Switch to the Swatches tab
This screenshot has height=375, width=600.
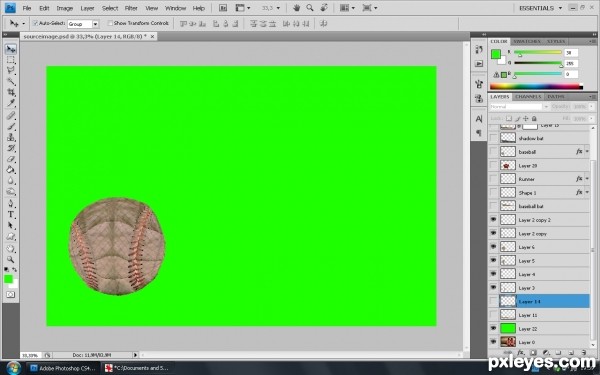click(527, 41)
